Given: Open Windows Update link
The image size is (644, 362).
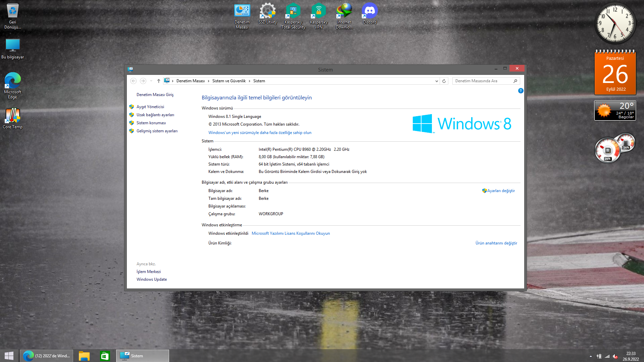Looking at the screenshot, I should click(151, 279).
